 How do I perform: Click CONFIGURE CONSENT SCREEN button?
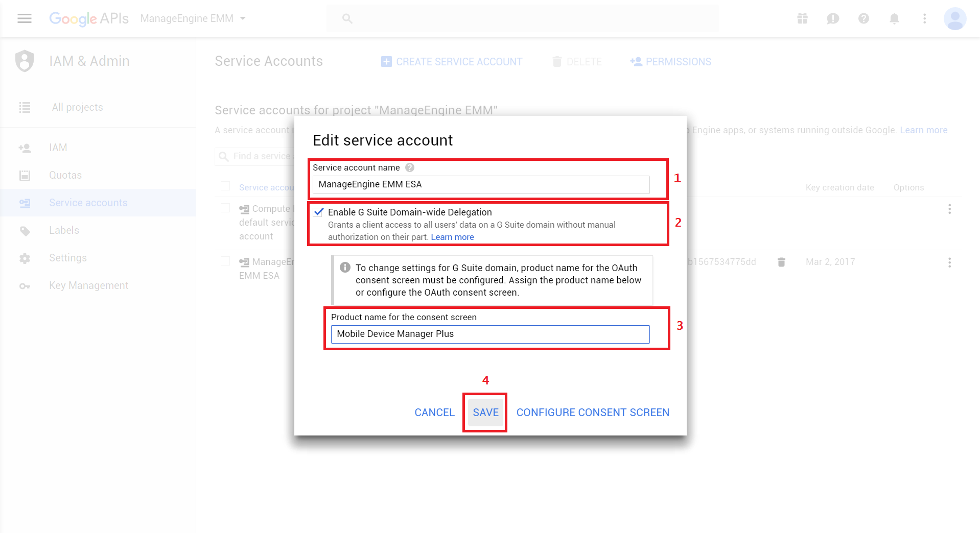coord(593,413)
